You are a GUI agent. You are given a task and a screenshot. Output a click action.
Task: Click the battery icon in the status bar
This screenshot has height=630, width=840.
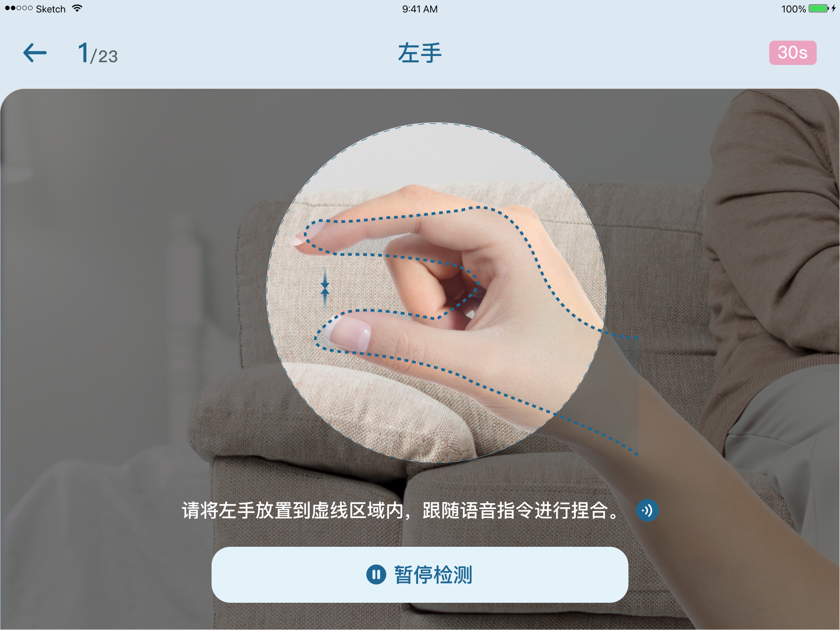click(x=819, y=9)
